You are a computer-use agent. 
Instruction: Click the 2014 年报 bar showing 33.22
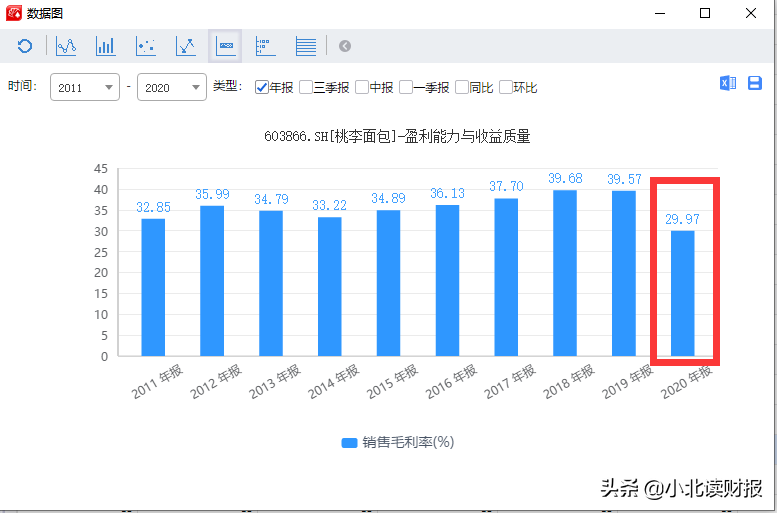[x=330, y=286]
